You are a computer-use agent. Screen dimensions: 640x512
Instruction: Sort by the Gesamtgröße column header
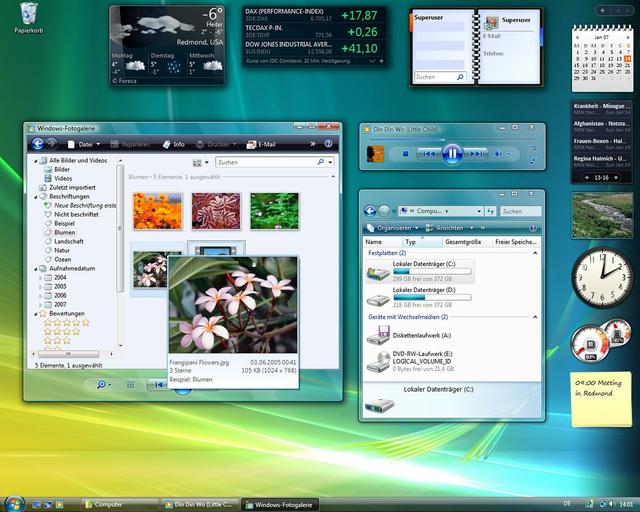tap(467, 242)
